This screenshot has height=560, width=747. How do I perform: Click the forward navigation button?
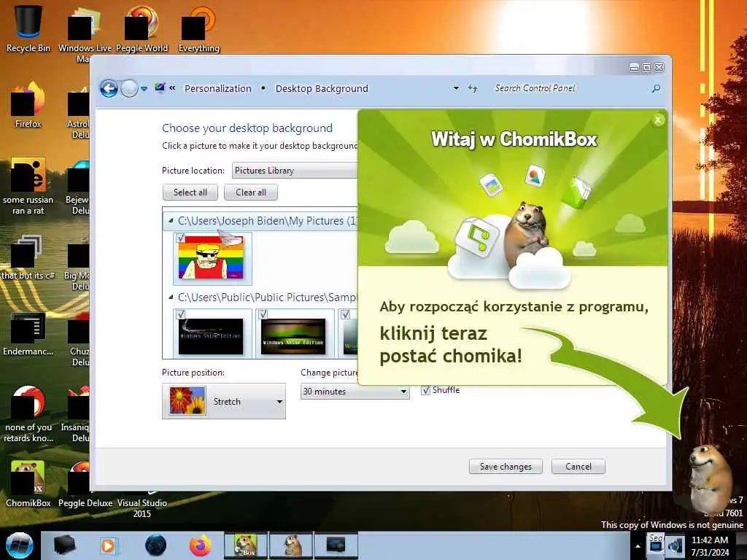click(129, 88)
